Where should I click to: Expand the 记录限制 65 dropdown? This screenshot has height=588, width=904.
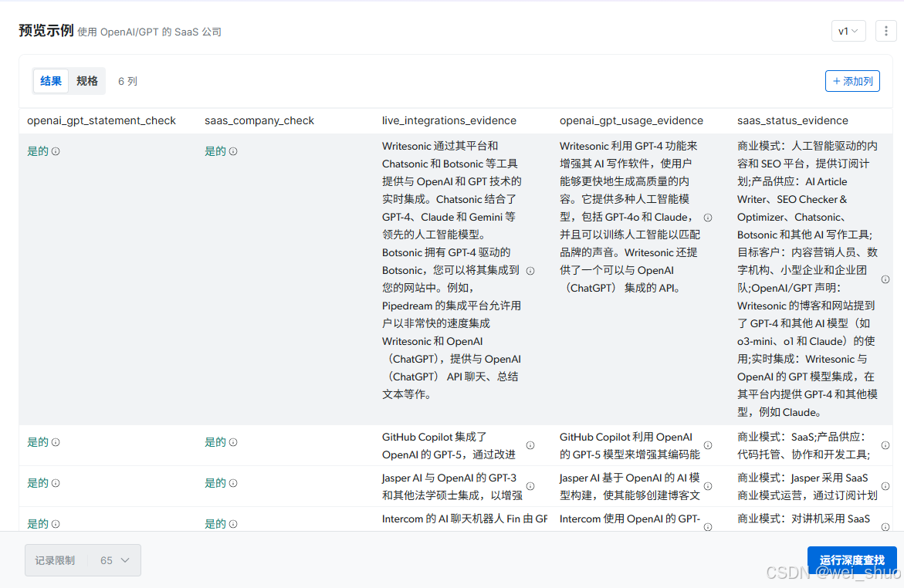pyautogui.click(x=83, y=560)
